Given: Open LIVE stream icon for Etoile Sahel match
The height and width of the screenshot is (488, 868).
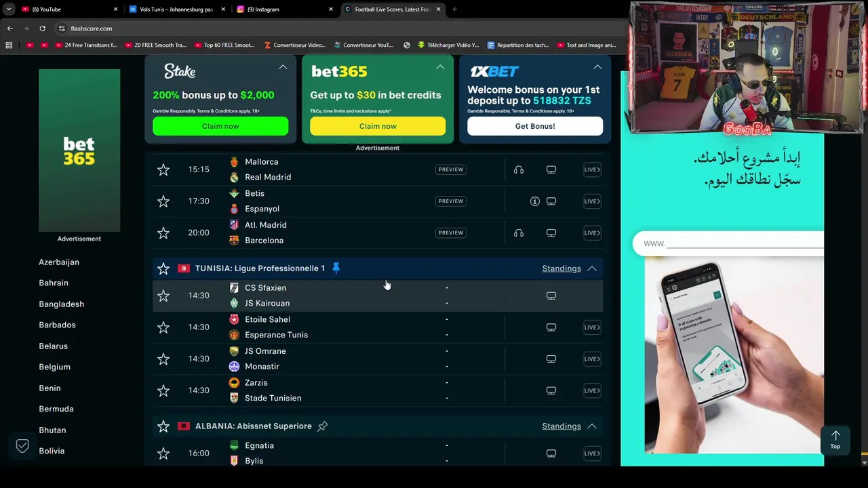Looking at the screenshot, I should [592, 327].
